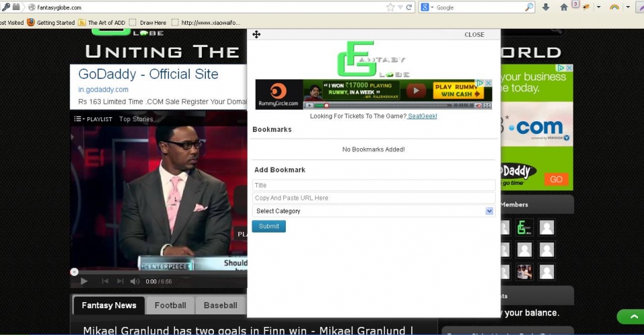Toggle fullscreen on the RummyCircle ad player
The width and height of the screenshot is (644, 335).
[487, 105]
